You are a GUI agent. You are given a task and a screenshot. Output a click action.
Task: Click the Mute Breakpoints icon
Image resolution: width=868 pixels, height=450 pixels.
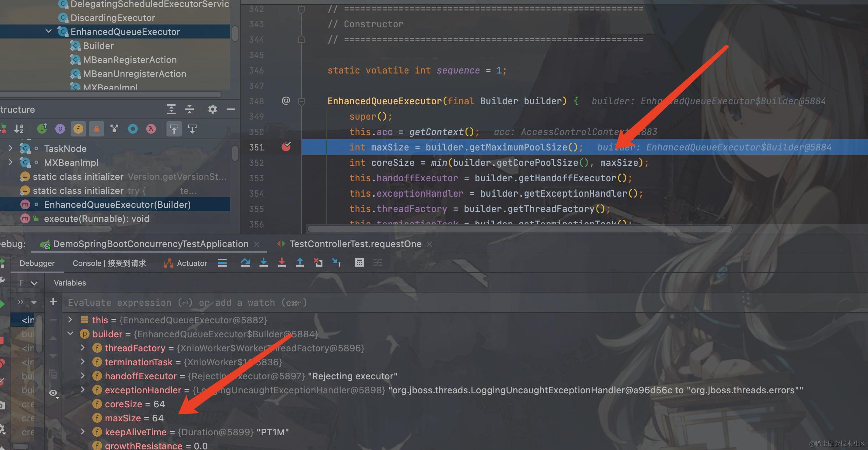click(2, 382)
